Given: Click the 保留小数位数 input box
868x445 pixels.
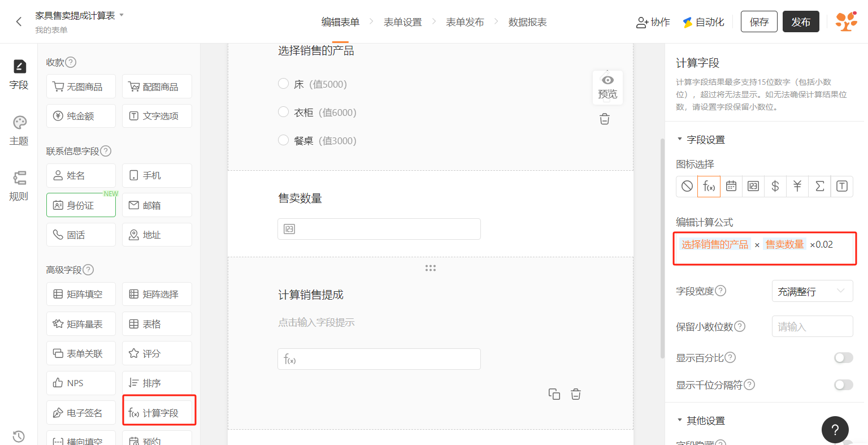Looking at the screenshot, I should pyautogui.click(x=812, y=326).
